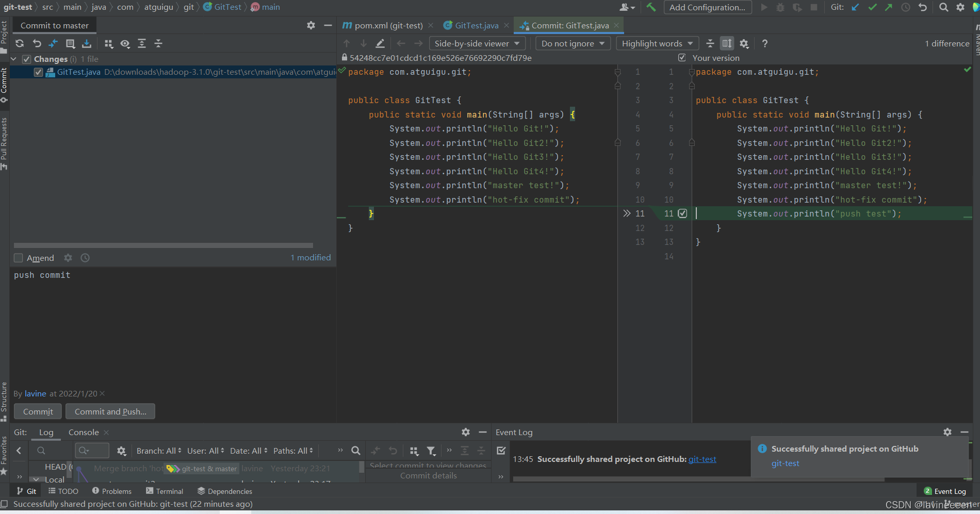Click the Git commit checkmark in toolbar
The width and height of the screenshot is (980, 514).
(x=872, y=7)
